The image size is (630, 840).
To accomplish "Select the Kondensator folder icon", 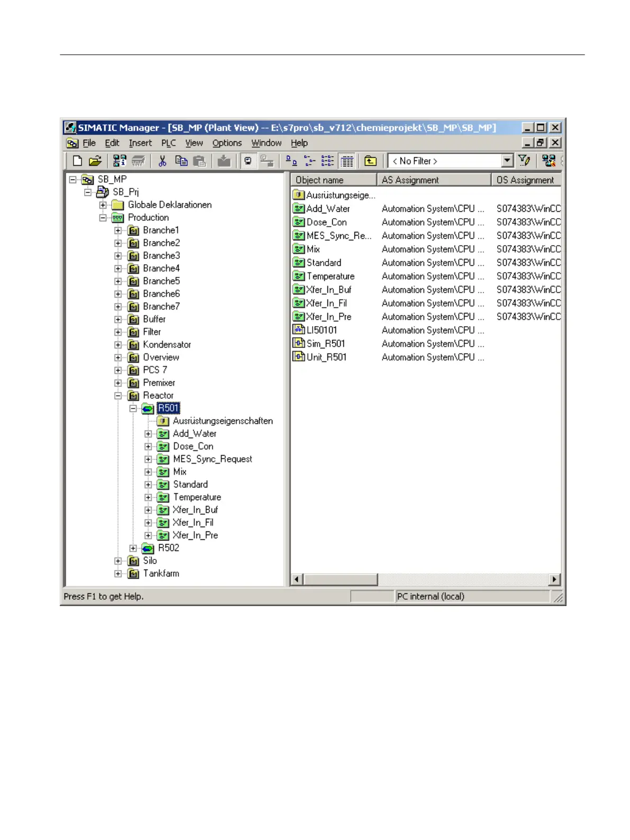I will point(134,345).
